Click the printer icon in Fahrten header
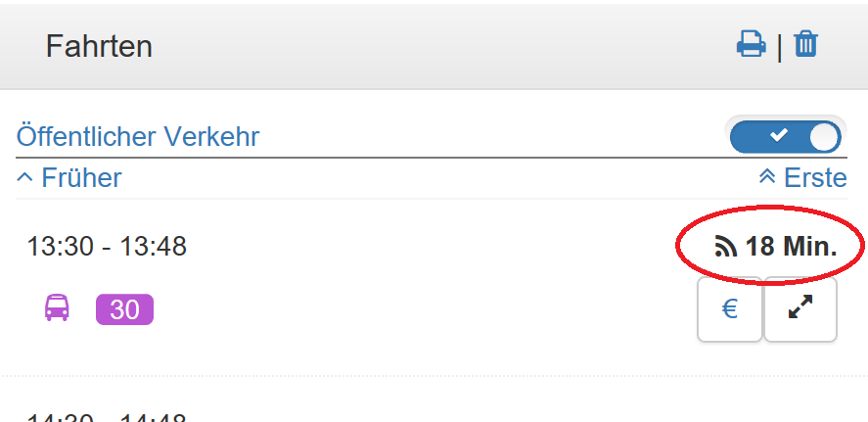 [752, 44]
